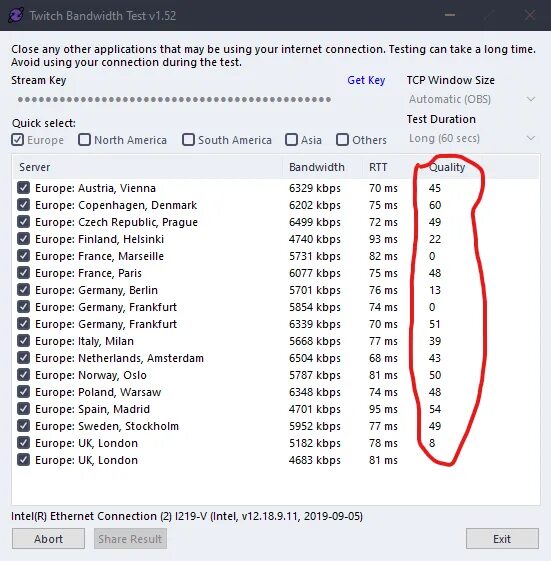Select the 6329 kbps bandwidth value
The image size is (551, 561).
click(x=314, y=188)
